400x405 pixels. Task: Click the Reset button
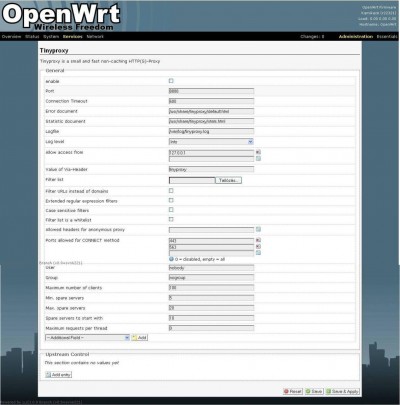point(293,391)
